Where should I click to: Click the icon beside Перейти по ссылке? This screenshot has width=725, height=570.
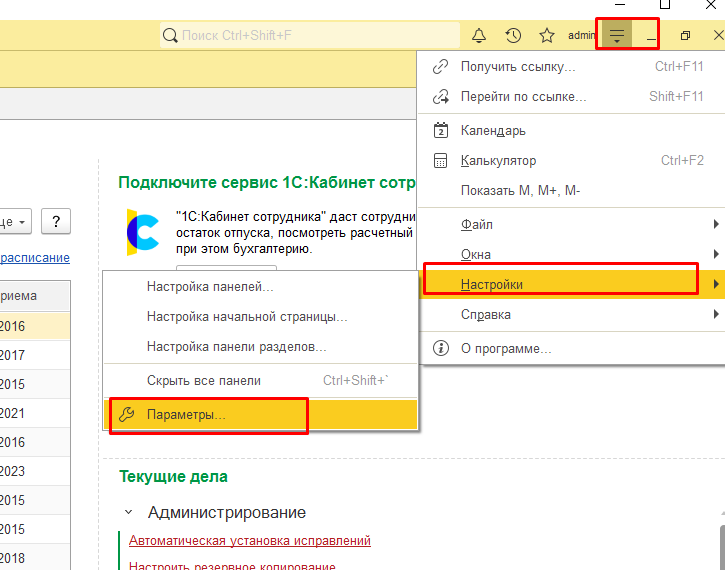pos(440,97)
